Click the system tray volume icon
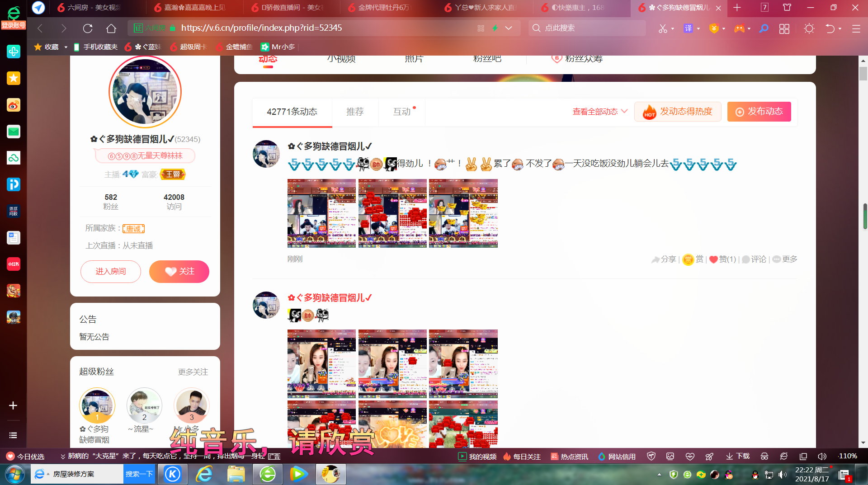Screen dimensions: 868x485 tap(783, 475)
